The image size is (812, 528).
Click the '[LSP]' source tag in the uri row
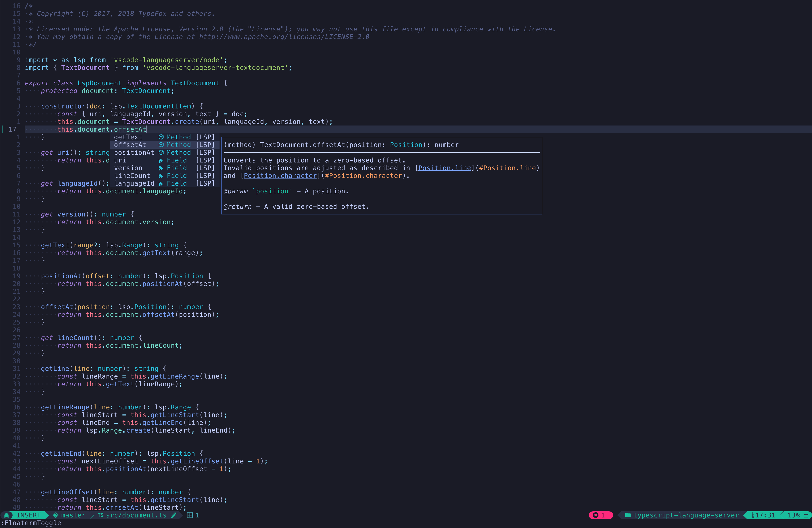pyautogui.click(x=205, y=160)
